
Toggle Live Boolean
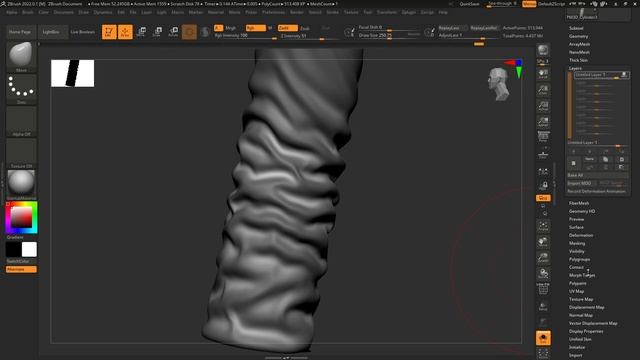coord(82,32)
